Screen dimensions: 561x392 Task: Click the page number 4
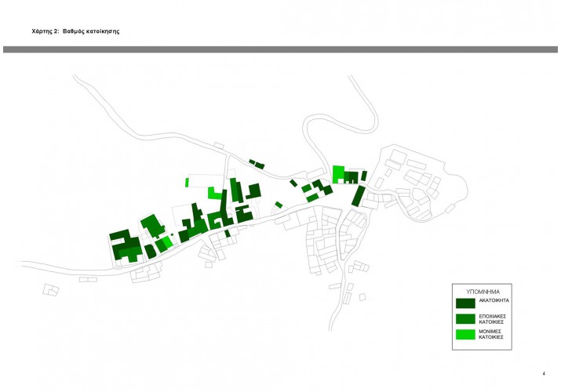tap(544, 374)
